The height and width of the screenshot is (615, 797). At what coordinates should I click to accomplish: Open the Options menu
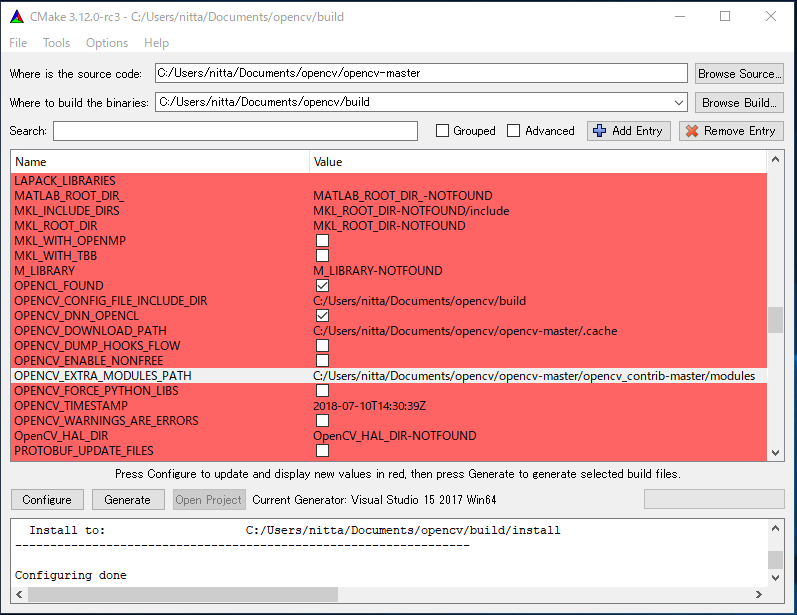click(x=107, y=43)
